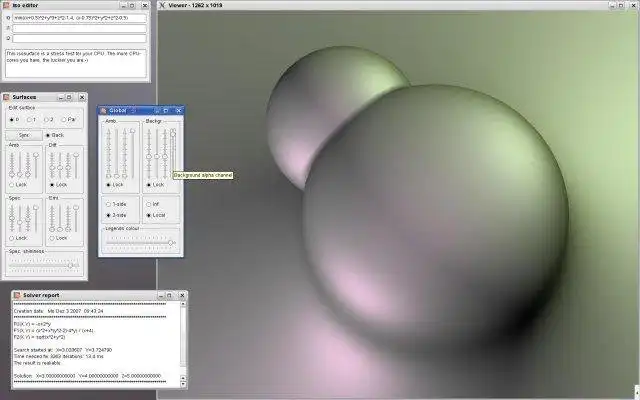The image size is (640, 400).
Task: Click the X icon in the Viewer title bar
Action: click(x=162, y=5)
